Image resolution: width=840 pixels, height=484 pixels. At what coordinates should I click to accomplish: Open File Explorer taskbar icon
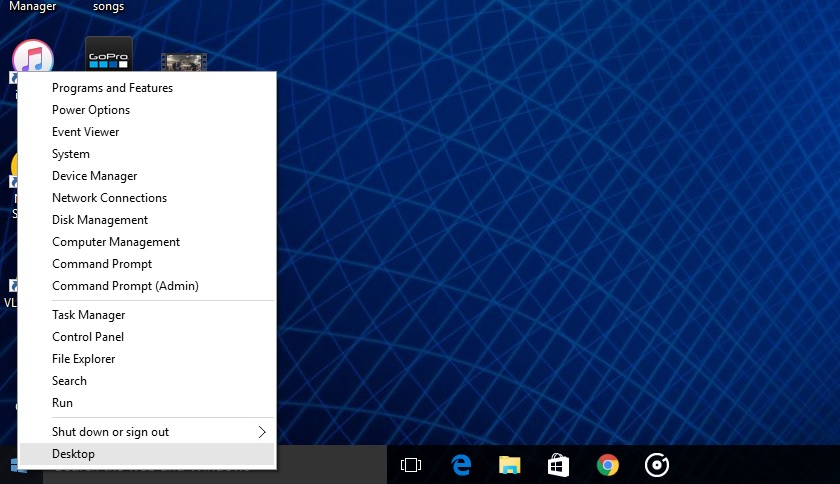[x=509, y=465]
